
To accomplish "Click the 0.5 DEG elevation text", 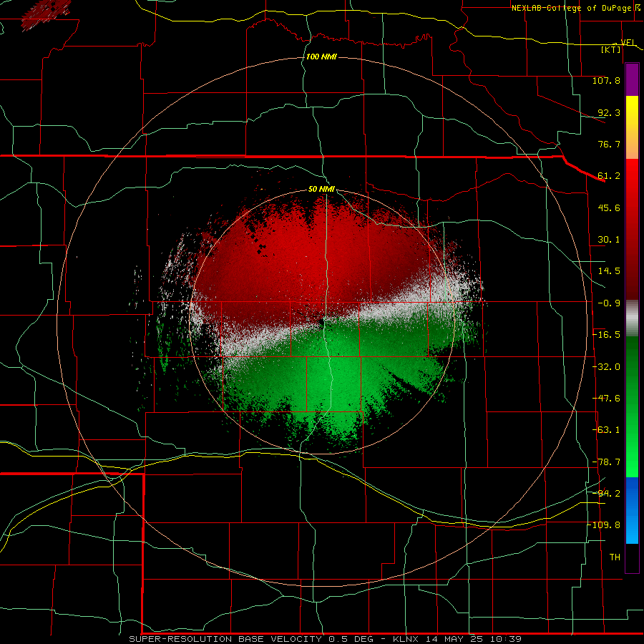I will coord(351,639).
